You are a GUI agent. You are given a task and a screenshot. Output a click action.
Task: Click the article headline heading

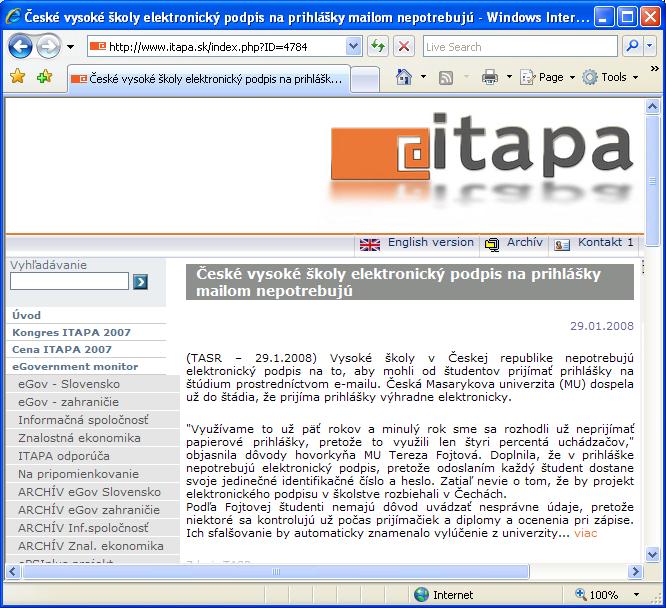410,282
